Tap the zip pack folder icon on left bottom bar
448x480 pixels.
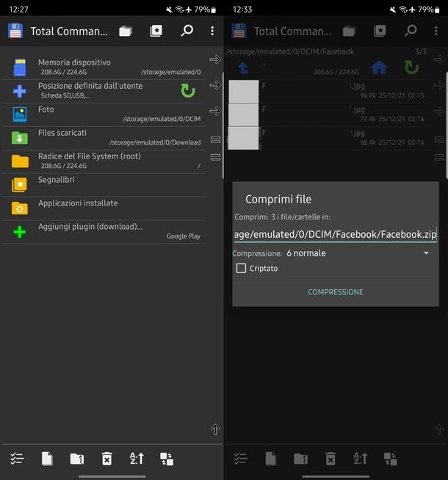click(77, 459)
